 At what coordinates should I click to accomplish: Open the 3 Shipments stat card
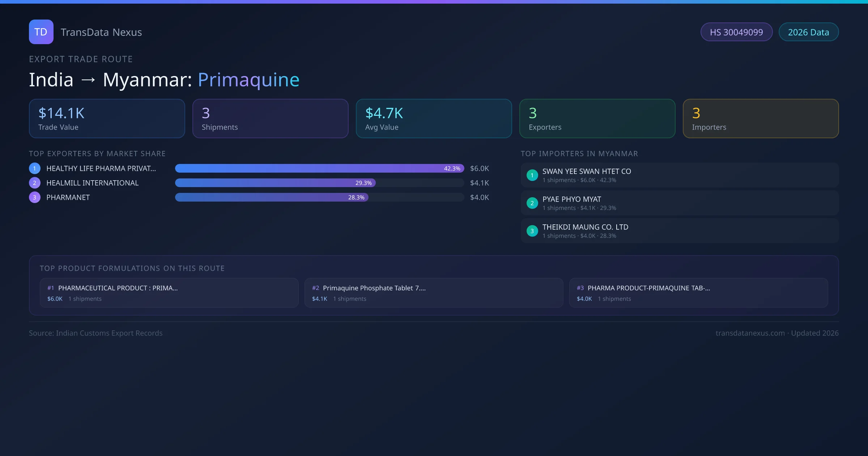[270, 119]
